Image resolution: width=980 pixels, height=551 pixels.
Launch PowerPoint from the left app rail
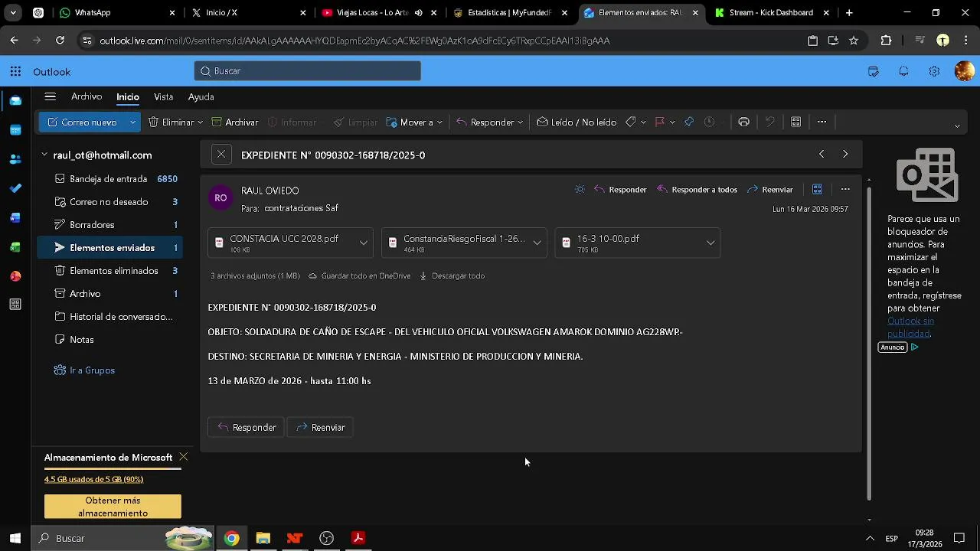coord(15,275)
